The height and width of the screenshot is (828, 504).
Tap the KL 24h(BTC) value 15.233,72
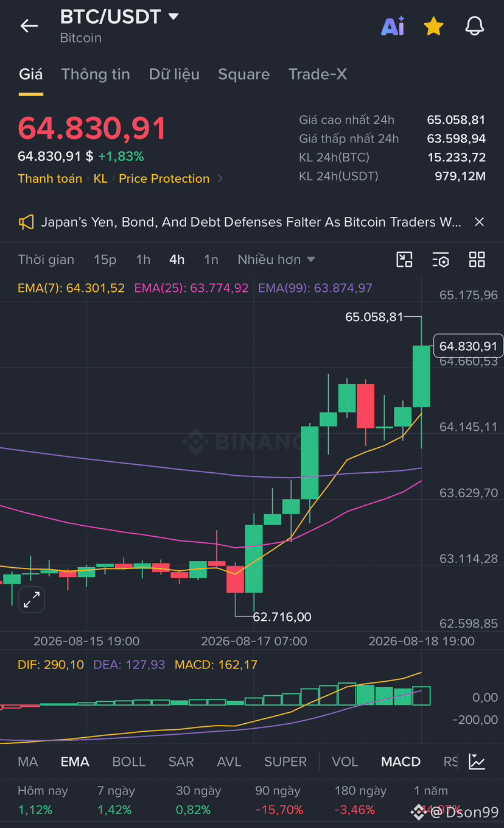pyautogui.click(x=457, y=157)
